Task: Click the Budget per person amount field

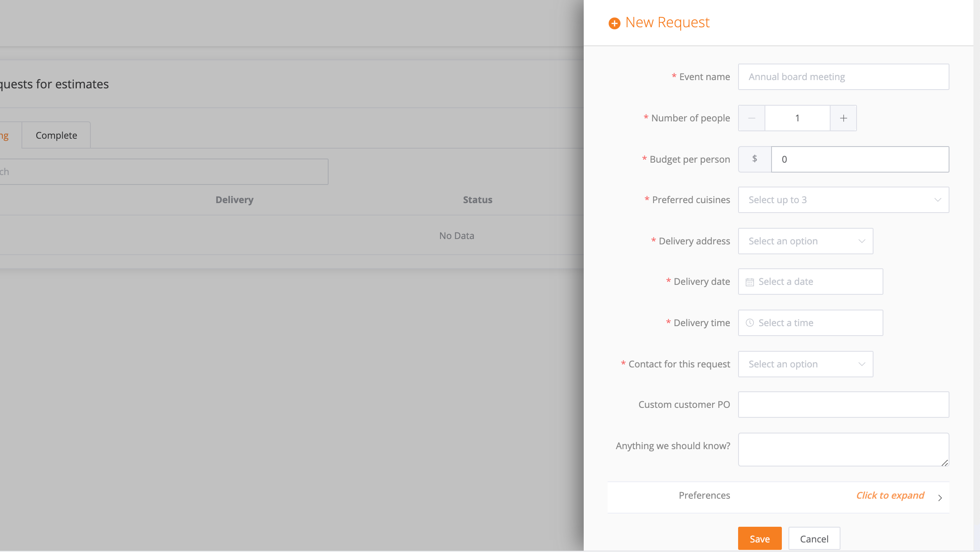Action: coord(859,159)
